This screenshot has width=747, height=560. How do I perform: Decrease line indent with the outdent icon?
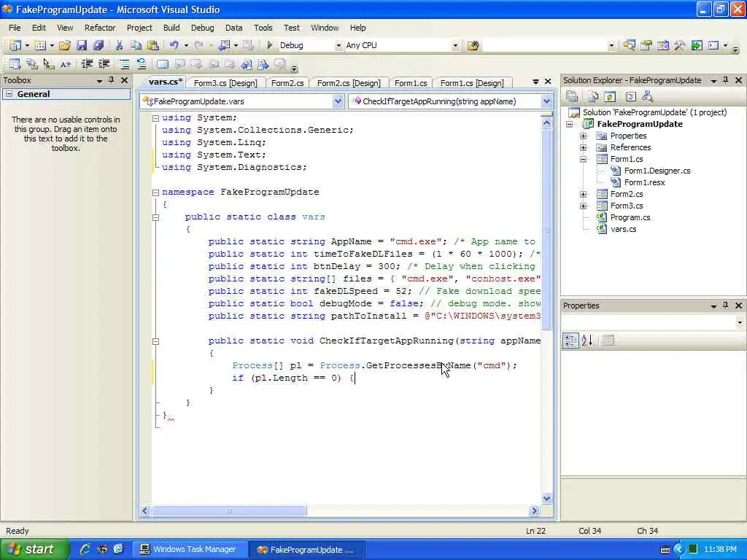coord(88,64)
